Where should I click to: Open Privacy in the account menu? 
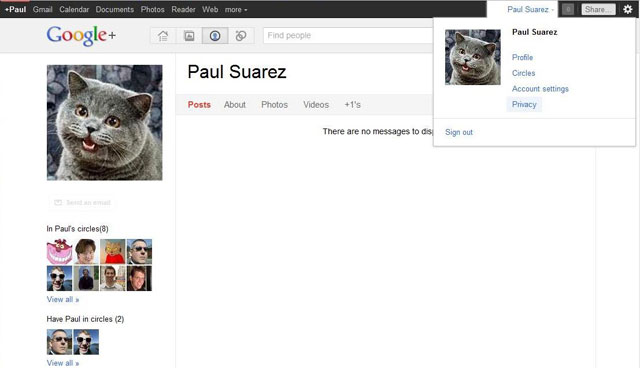(x=524, y=104)
